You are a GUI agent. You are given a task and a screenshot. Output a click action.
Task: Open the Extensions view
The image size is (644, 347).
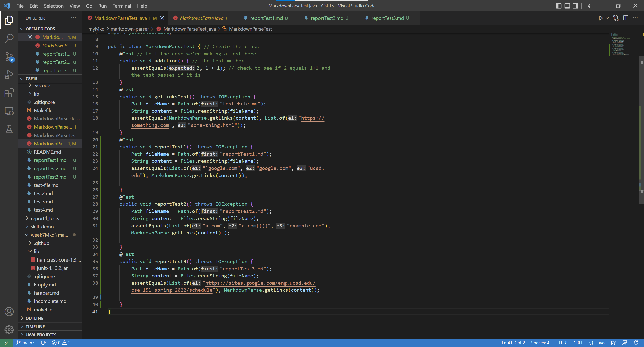pyautogui.click(x=9, y=93)
